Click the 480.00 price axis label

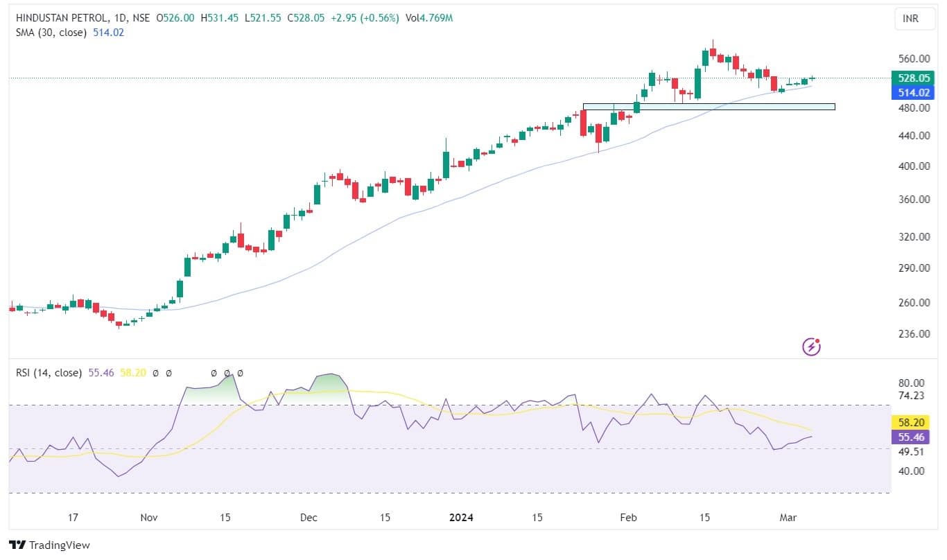point(914,108)
